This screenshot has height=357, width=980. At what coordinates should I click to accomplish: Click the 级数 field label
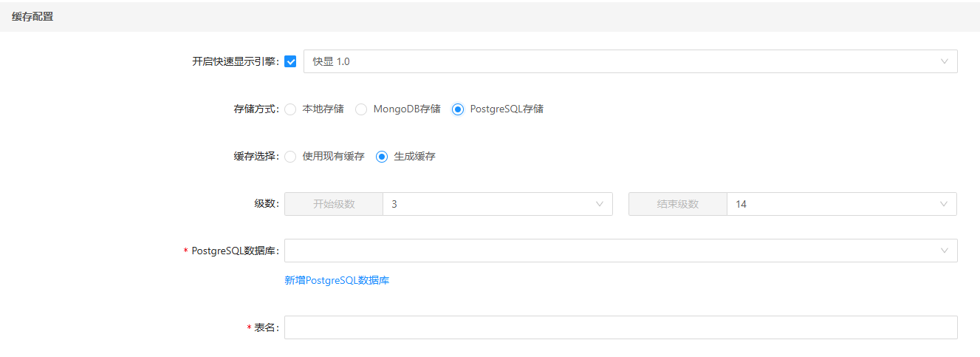pos(267,204)
